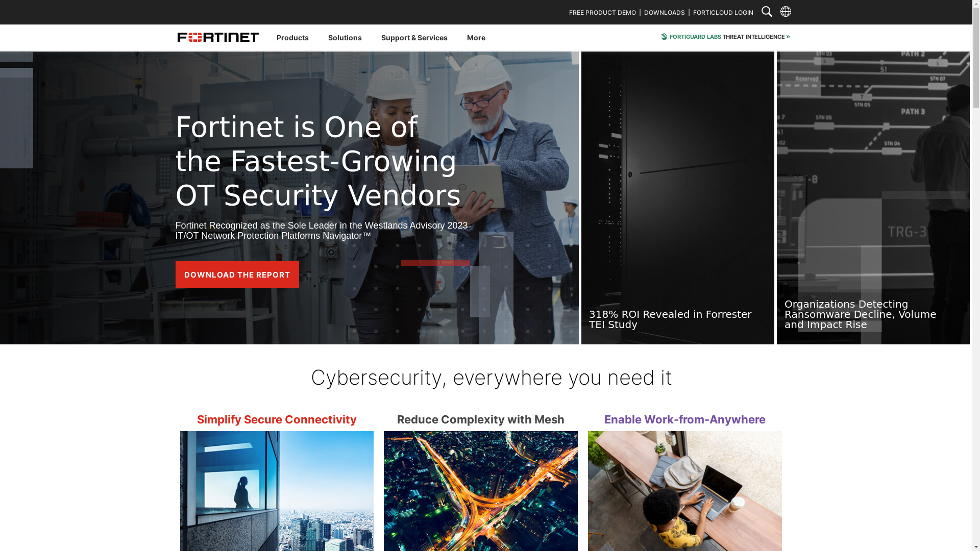This screenshot has width=980, height=551.
Task: Select Reduce Complexity with Mesh heading
Action: coord(480,419)
